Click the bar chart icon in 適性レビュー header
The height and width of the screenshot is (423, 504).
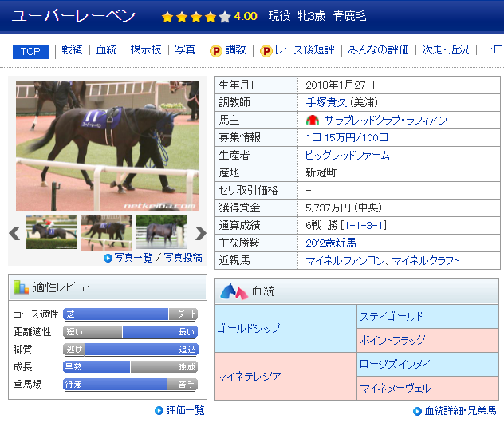coord(21,287)
